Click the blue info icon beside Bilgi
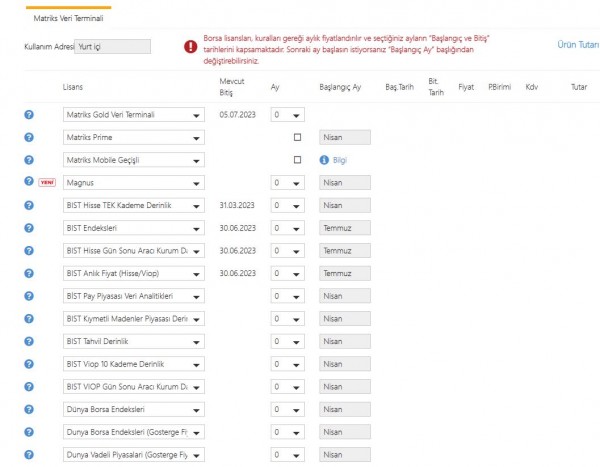Image resolution: width=600 pixels, height=467 pixels. [x=324, y=160]
